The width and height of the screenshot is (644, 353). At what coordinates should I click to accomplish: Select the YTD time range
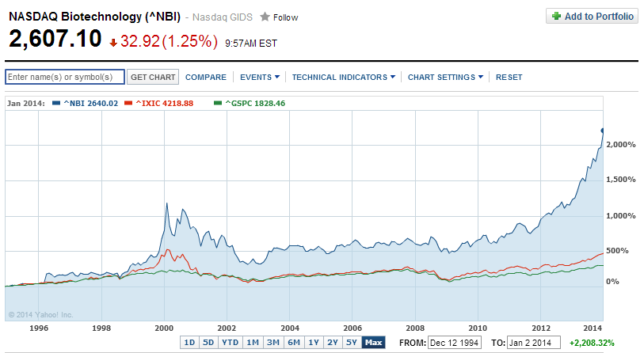(x=230, y=343)
